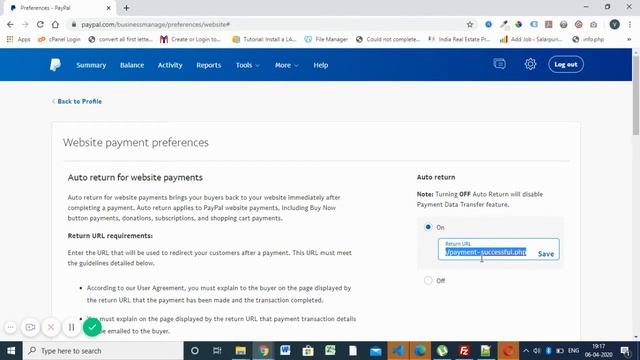Image resolution: width=640 pixels, height=360 pixels.
Task: Open Task View on taskbar
Action: point(217,351)
